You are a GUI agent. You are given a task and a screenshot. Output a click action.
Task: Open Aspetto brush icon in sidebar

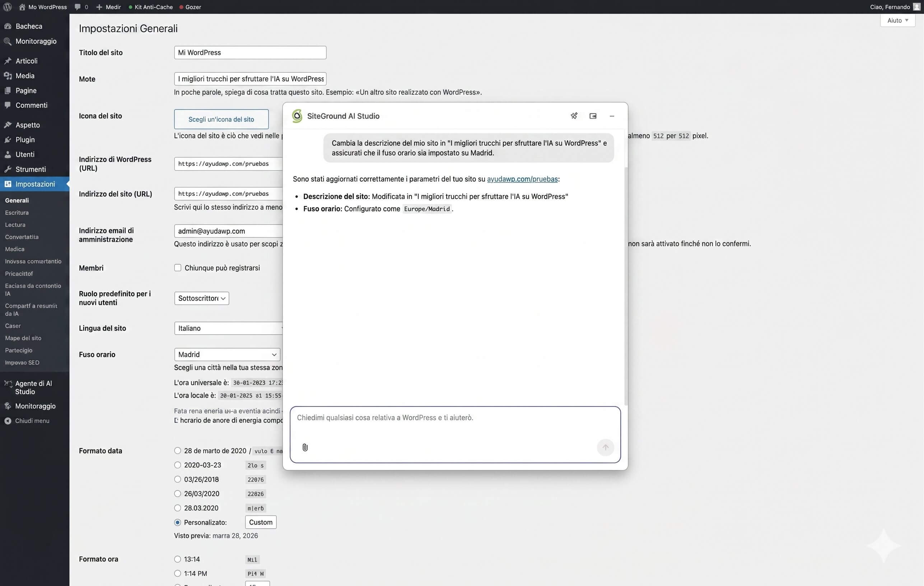point(8,125)
